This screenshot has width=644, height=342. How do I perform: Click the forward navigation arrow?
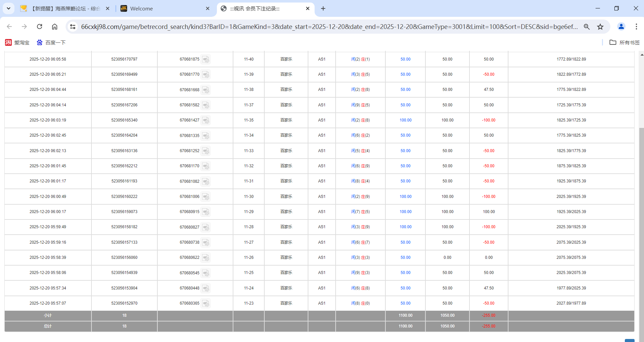coord(24,27)
